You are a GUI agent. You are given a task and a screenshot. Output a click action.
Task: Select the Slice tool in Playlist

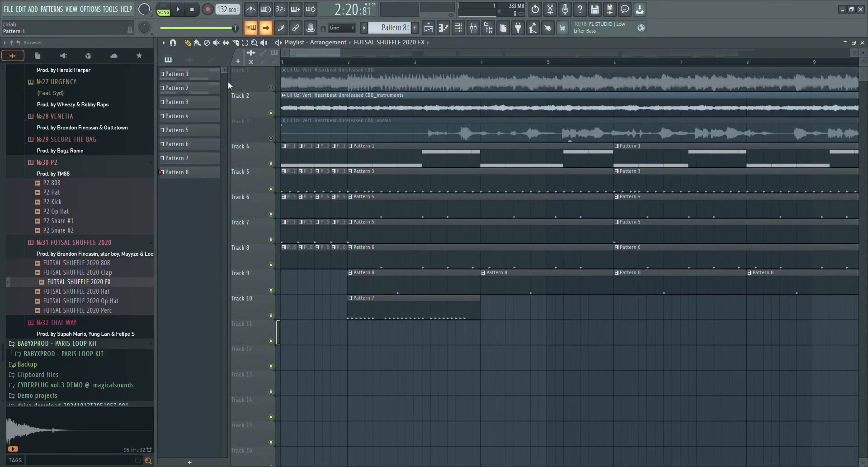235,43
